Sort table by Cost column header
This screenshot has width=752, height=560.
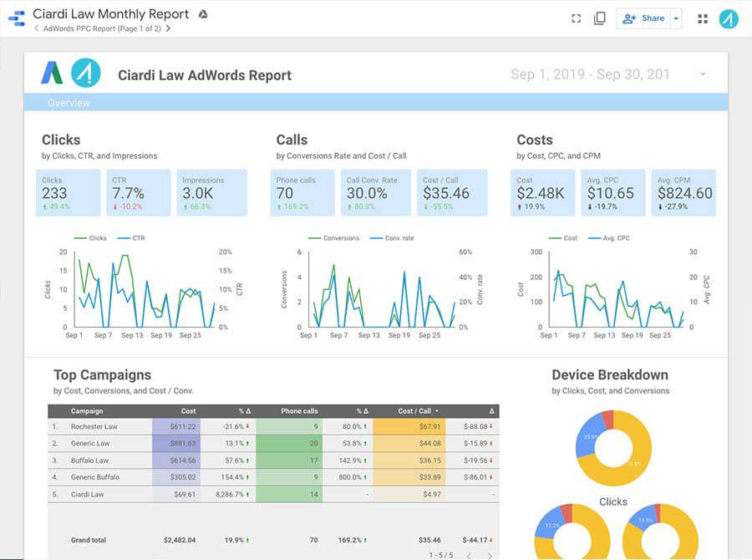(x=188, y=410)
